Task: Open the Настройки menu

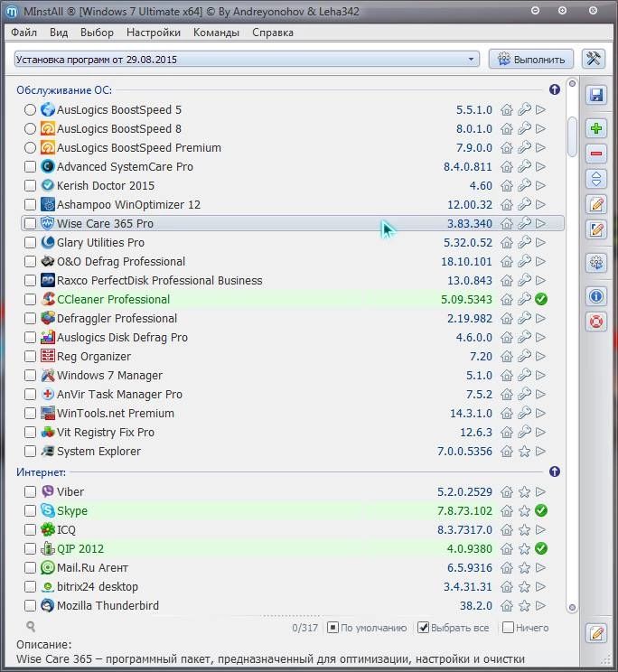Action: point(154,33)
